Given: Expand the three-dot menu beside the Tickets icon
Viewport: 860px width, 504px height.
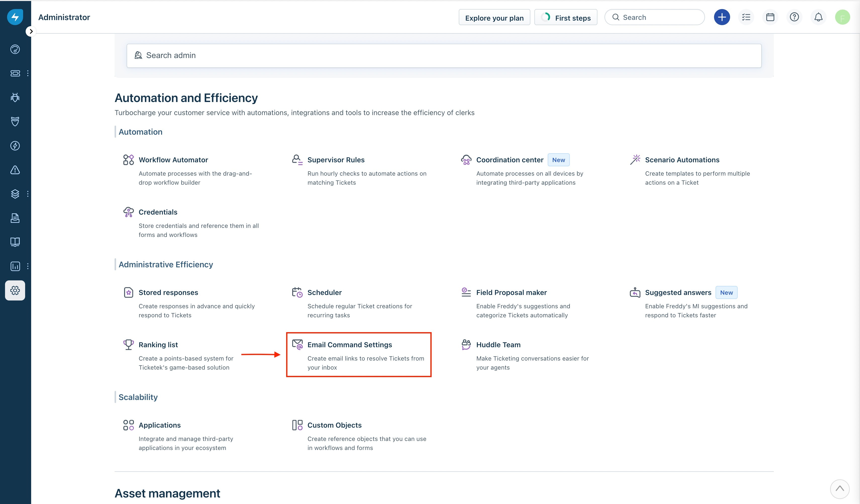Looking at the screenshot, I should (x=28, y=73).
